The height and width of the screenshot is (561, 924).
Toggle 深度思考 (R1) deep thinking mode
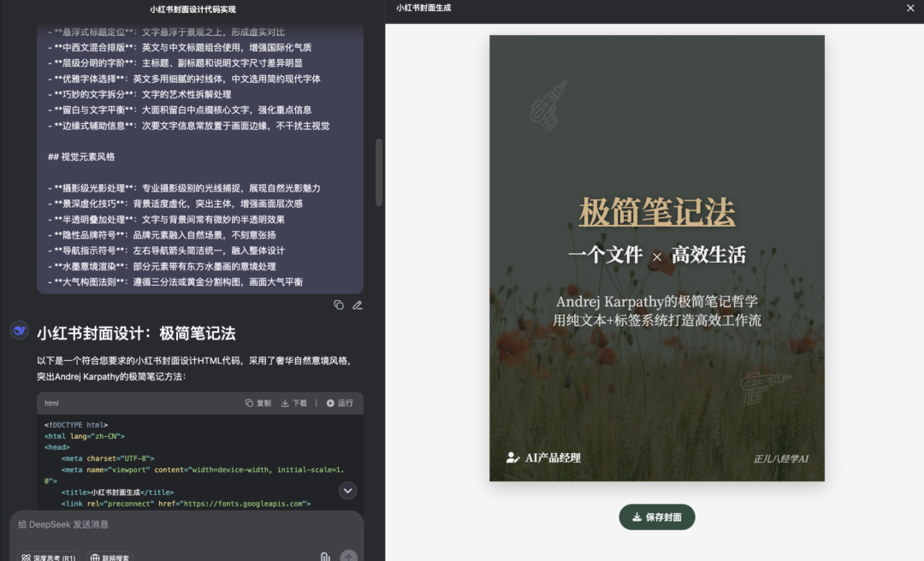49,558
